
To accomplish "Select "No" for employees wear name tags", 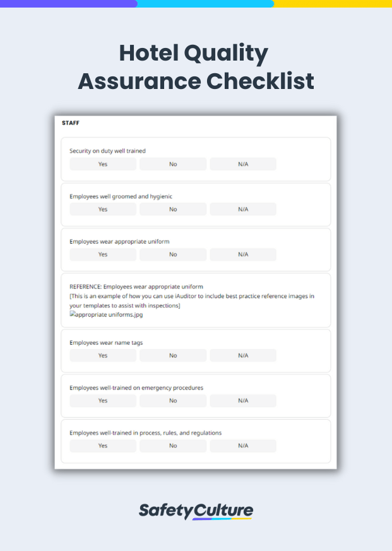I will 172,355.
